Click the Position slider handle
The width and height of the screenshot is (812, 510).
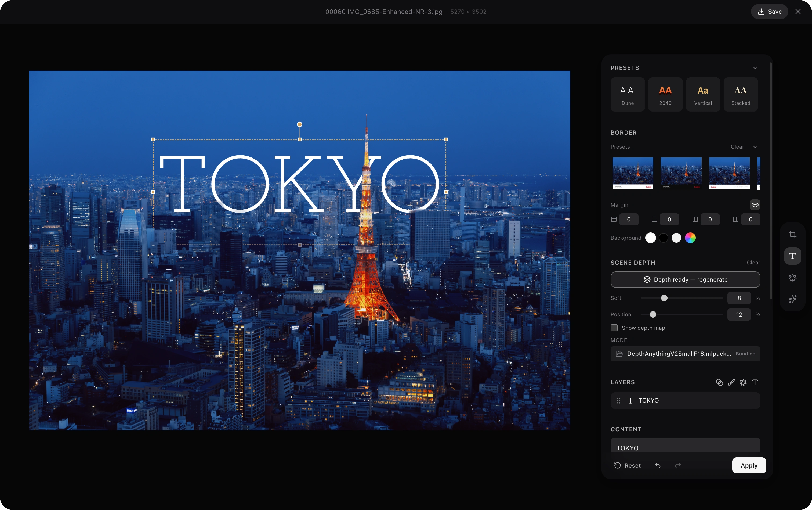pyautogui.click(x=653, y=314)
